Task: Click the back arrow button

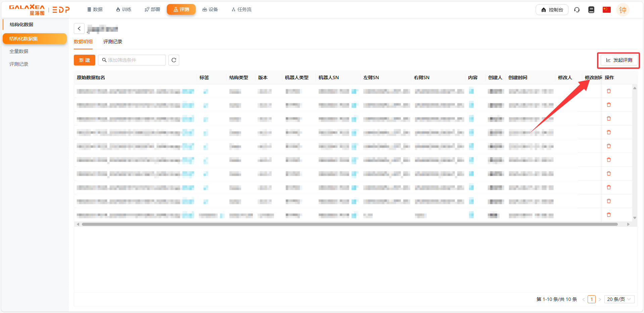Action: pos(79,29)
